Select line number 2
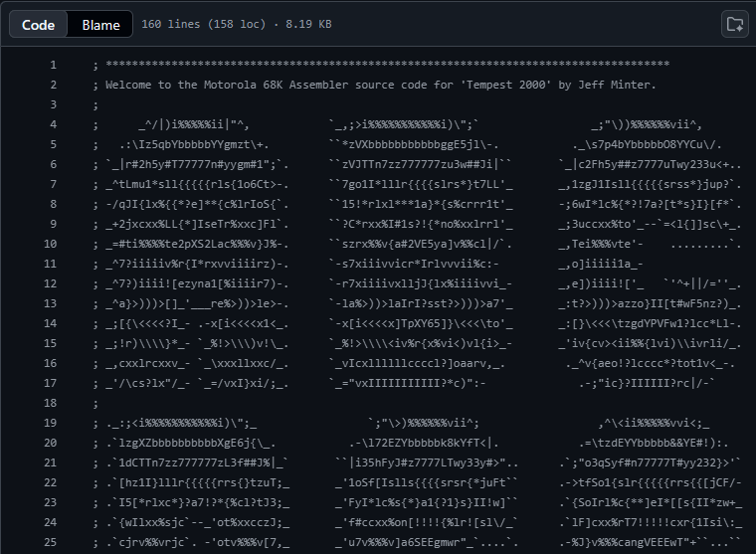 pyautogui.click(x=53, y=85)
